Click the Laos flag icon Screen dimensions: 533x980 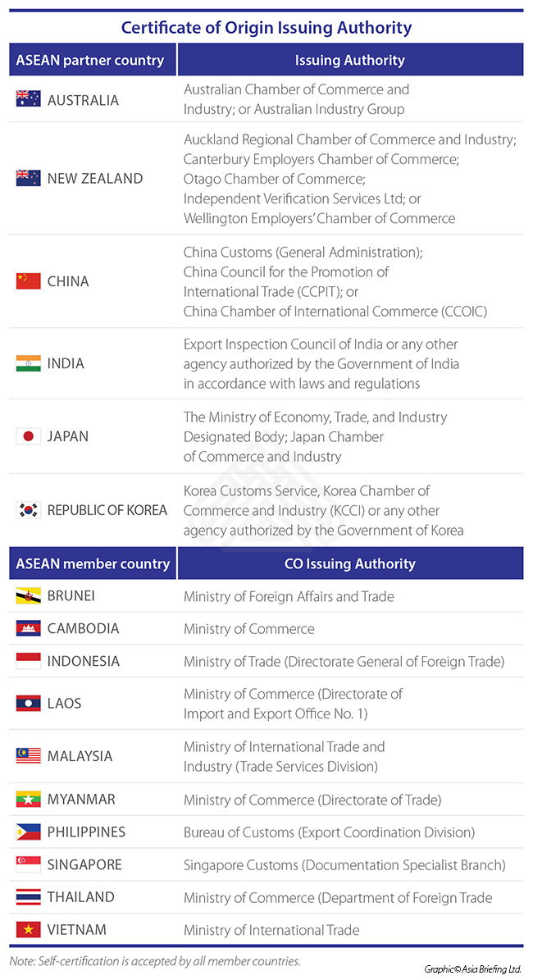28,703
